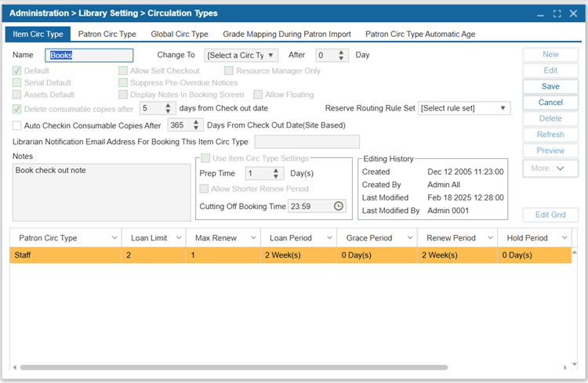Open the Renew Period column dropdown arrow

pos(489,238)
